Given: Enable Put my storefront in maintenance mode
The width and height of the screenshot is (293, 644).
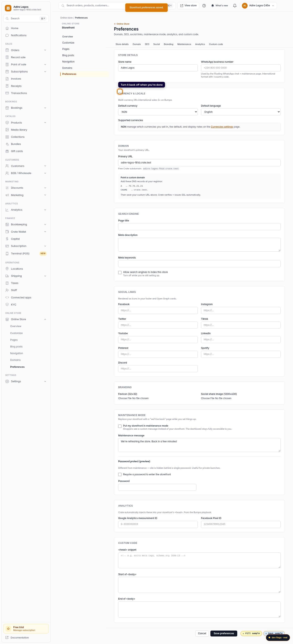Looking at the screenshot, I should pos(120,426).
